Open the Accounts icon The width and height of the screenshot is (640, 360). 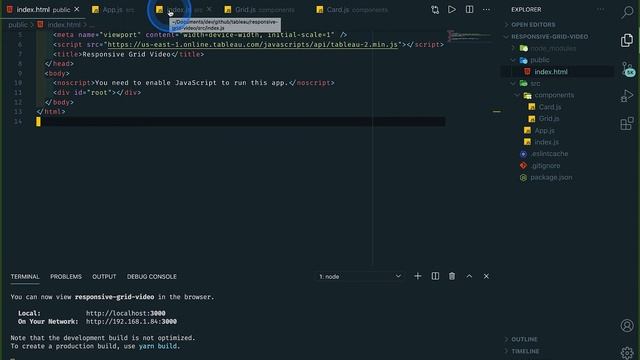point(627,325)
